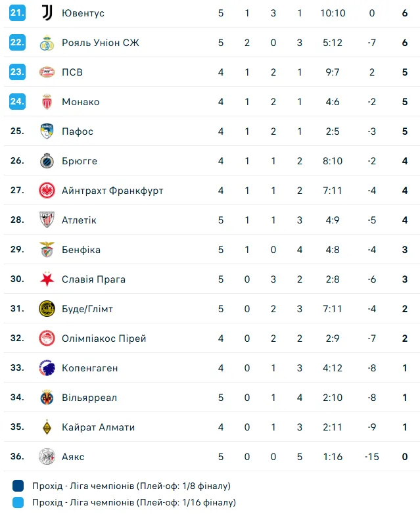Viewport: 420px width, 514px height.
Task: Open the Копенгаген team link
Action: tap(90, 368)
